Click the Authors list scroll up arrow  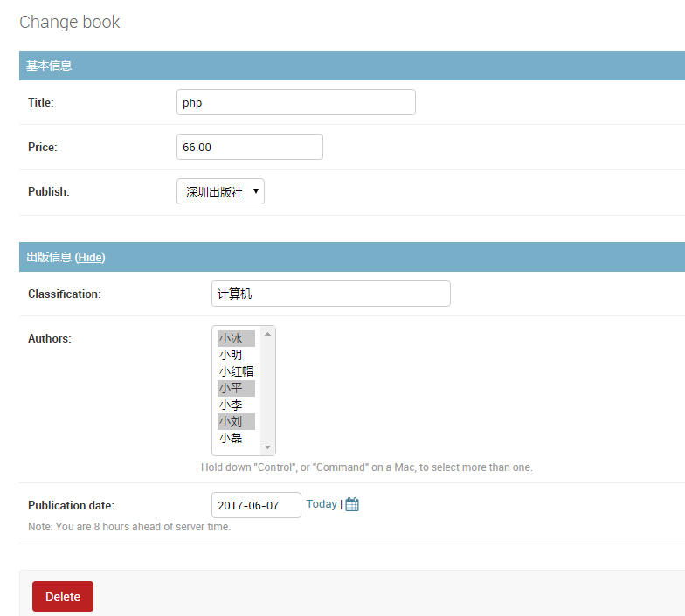(267, 334)
